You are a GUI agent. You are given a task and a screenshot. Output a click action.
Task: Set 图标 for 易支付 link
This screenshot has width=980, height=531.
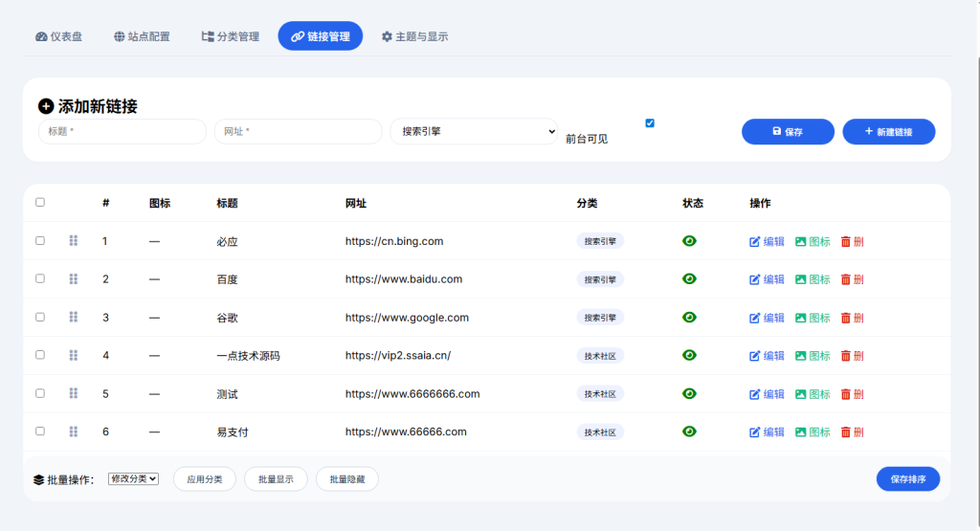pyautogui.click(x=813, y=431)
